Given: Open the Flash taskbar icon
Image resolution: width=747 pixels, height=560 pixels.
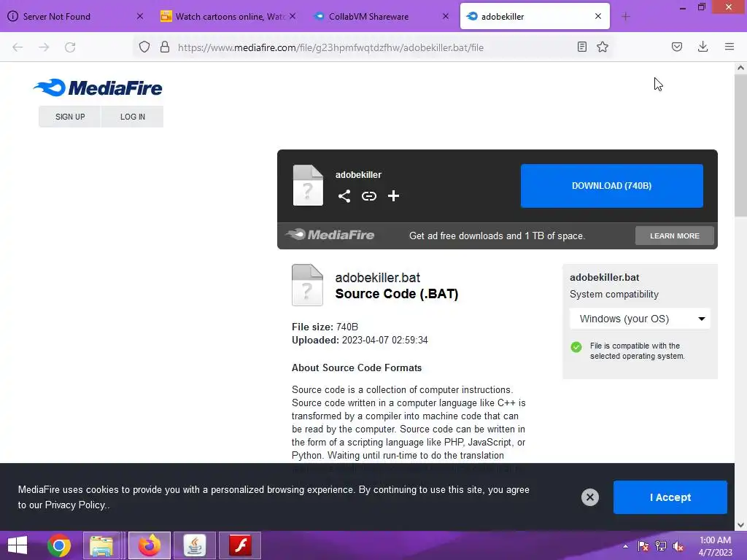Looking at the screenshot, I should point(240,545).
